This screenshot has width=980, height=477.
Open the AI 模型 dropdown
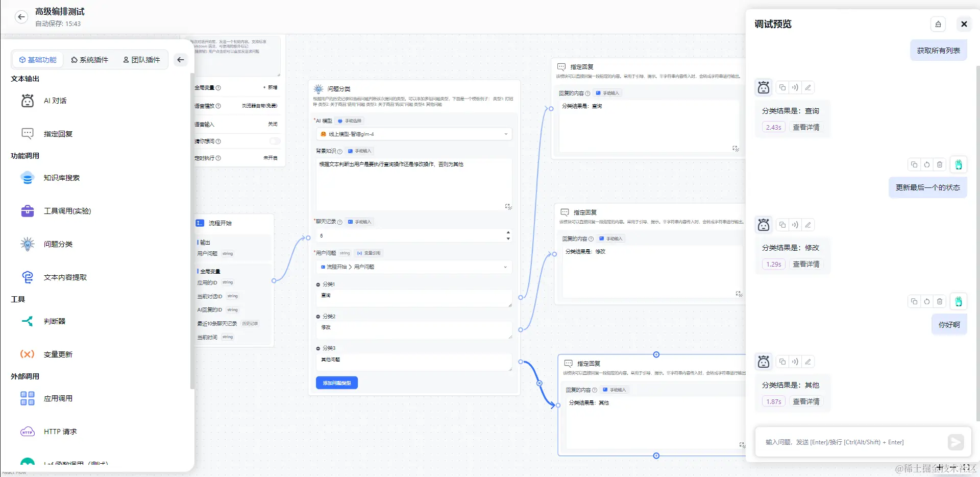pyautogui.click(x=414, y=134)
